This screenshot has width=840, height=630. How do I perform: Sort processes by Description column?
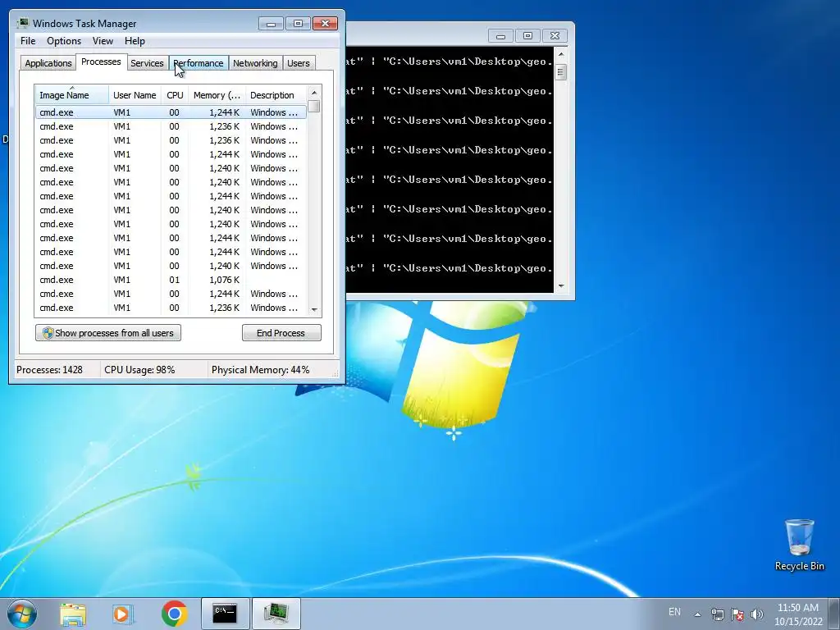point(276,95)
